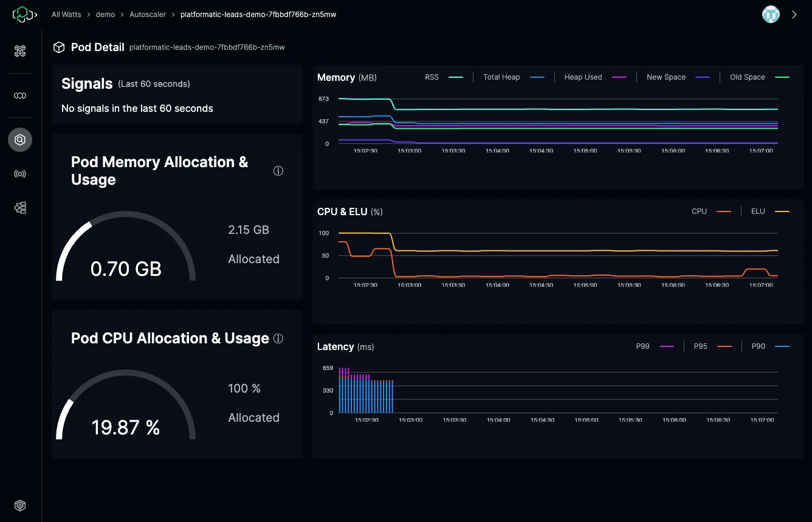Click the tree diagram sidebar icon
The width and height of the screenshot is (812, 522).
[20, 208]
